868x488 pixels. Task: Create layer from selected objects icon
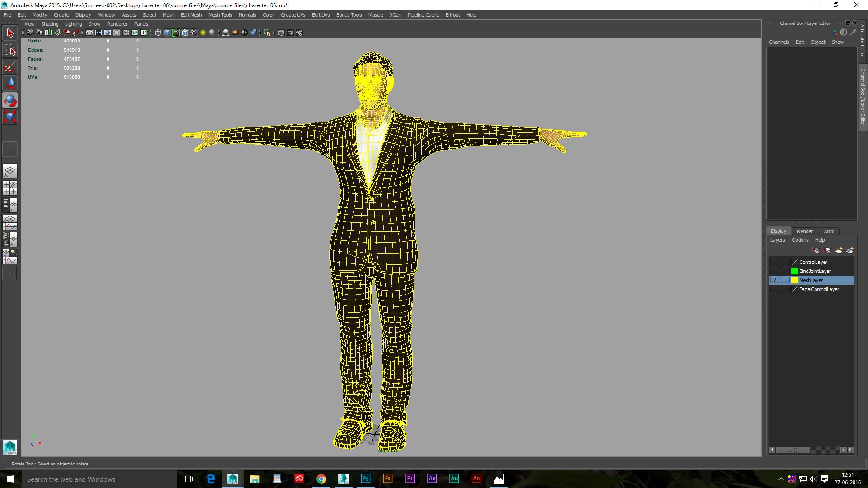click(x=850, y=250)
